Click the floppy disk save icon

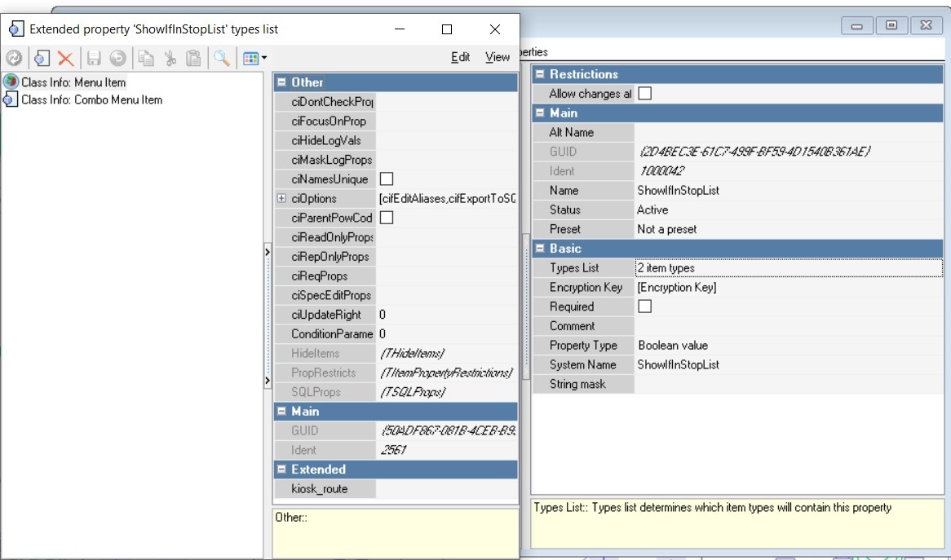click(x=94, y=58)
